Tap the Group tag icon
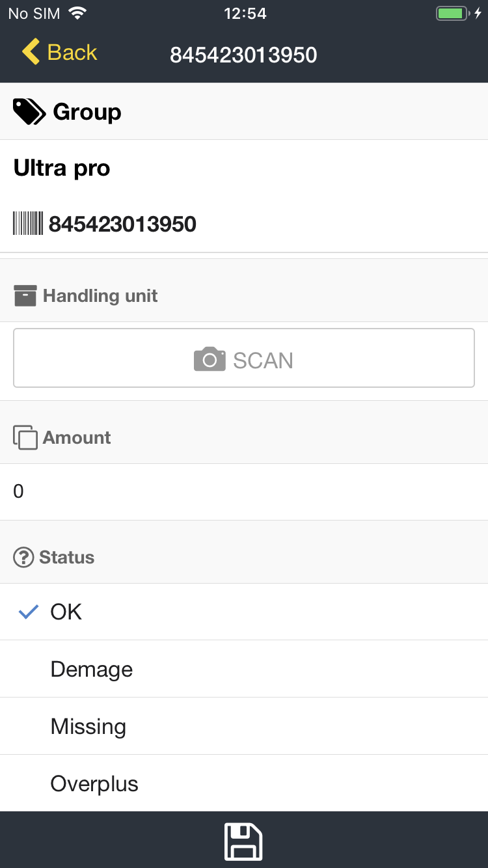Image resolution: width=488 pixels, height=868 pixels. [29, 112]
